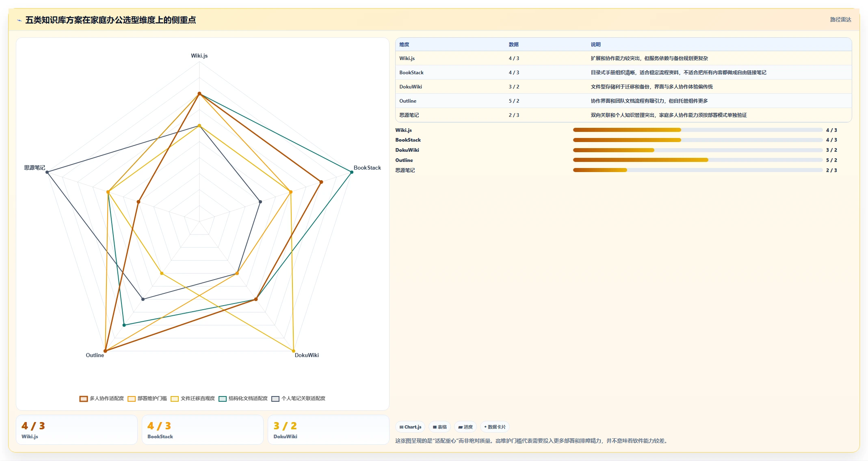Click the footnote text about 适配重心
This screenshot has height=461, width=868.
tap(532, 441)
